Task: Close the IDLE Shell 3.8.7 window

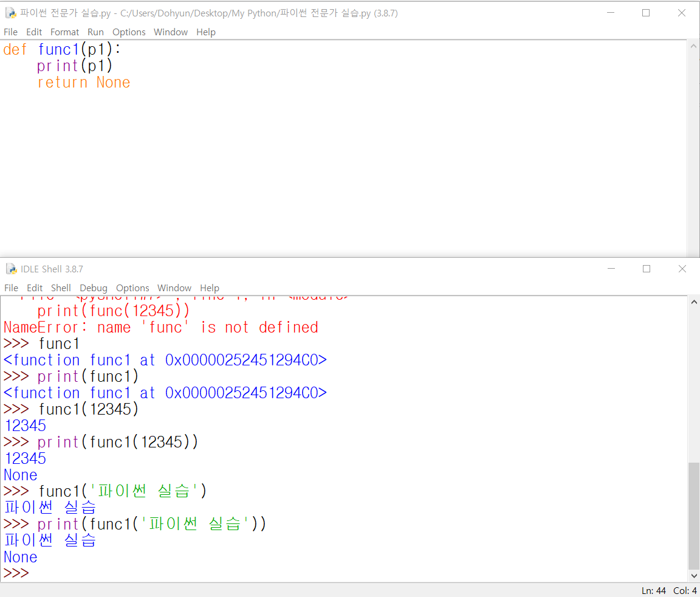Action: tap(682, 269)
